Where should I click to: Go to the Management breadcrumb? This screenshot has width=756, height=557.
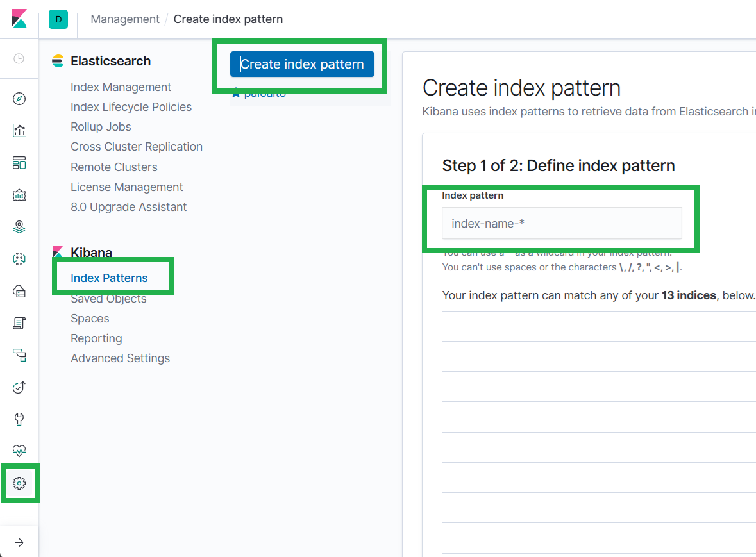coord(125,19)
